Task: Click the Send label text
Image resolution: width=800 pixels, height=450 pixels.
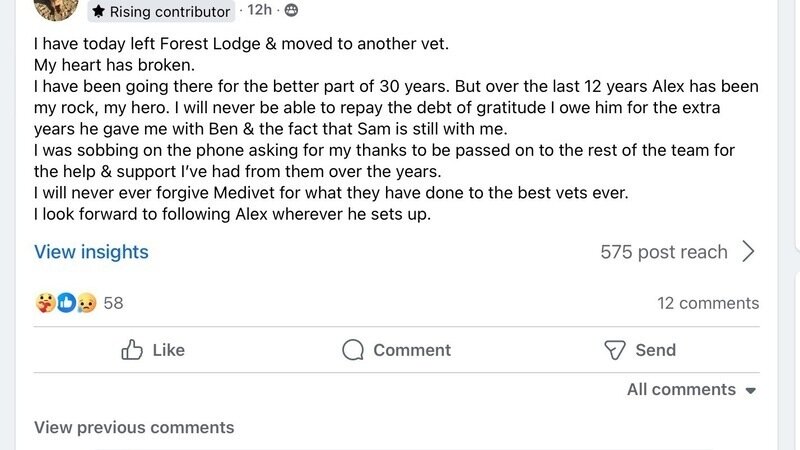Action: (655, 350)
